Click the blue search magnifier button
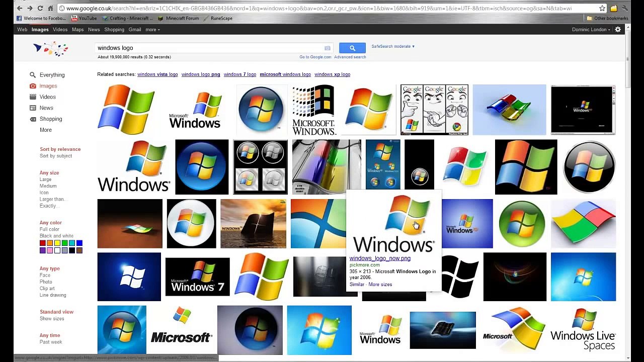644x362 pixels. click(x=352, y=48)
